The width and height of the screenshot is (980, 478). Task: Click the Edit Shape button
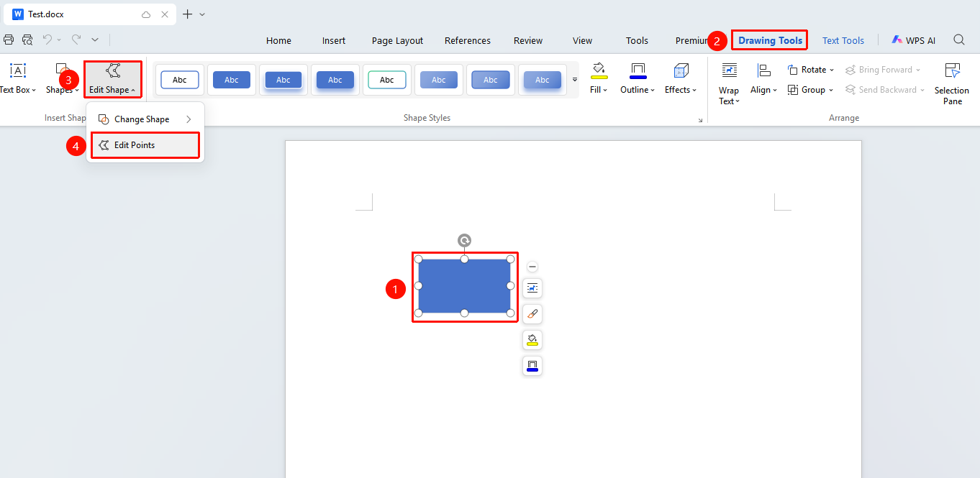point(112,79)
